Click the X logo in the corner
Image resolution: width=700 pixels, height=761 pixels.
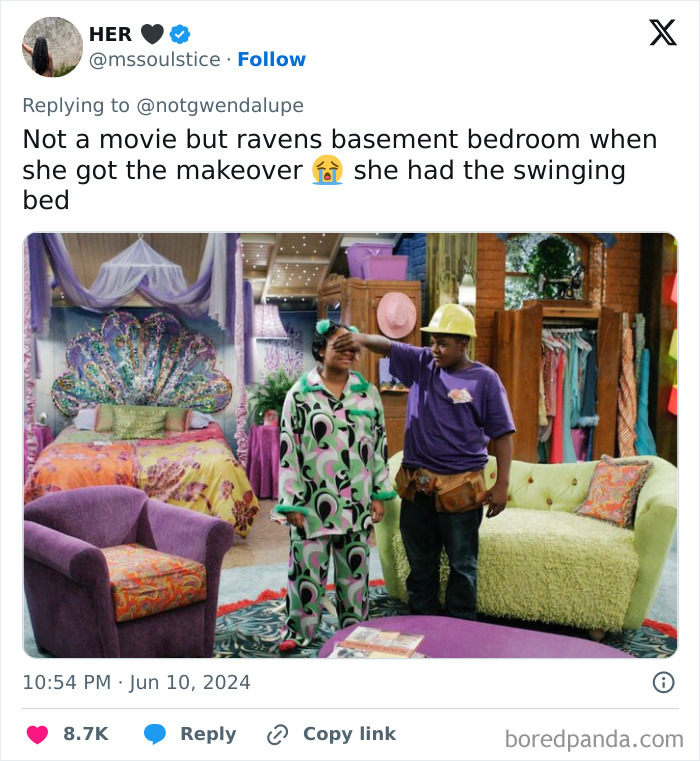click(662, 33)
